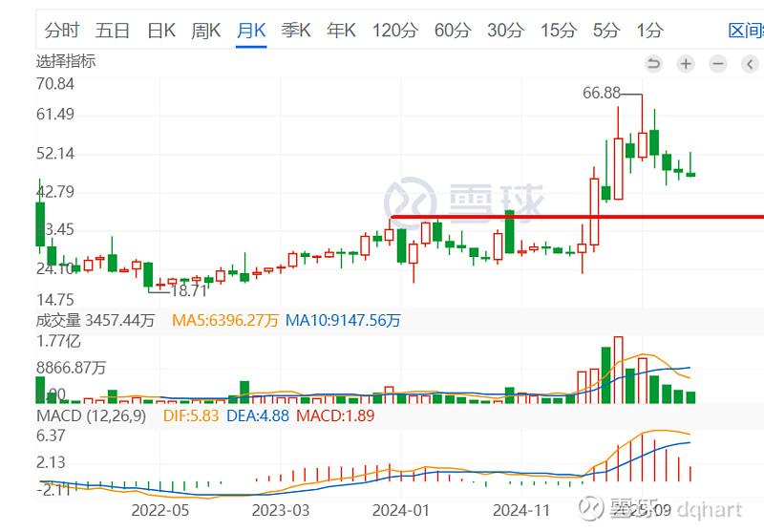
Task: Click the MA10:9147.56万 volume average label
Action: coord(343,321)
